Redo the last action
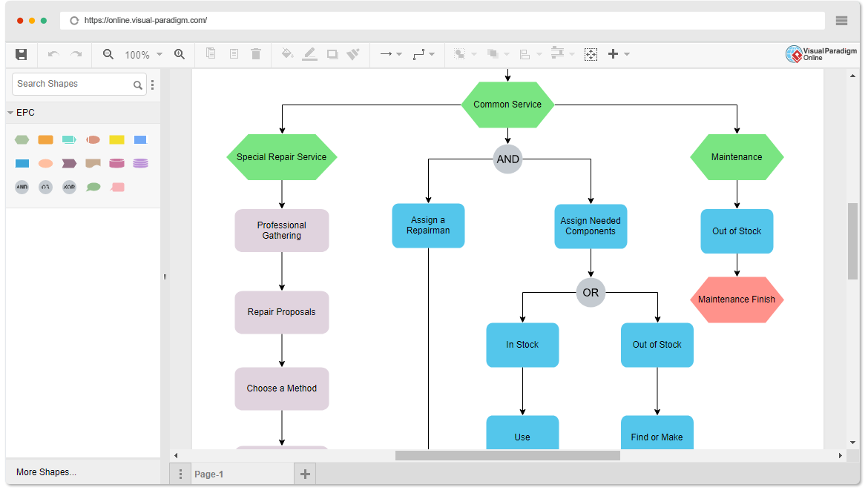 coord(76,54)
